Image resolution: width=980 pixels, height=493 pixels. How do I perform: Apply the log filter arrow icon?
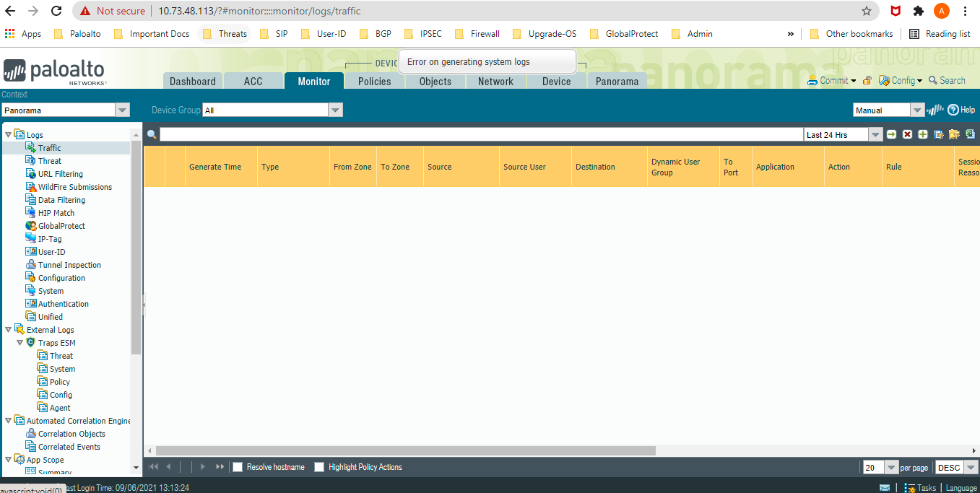[891, 134]
